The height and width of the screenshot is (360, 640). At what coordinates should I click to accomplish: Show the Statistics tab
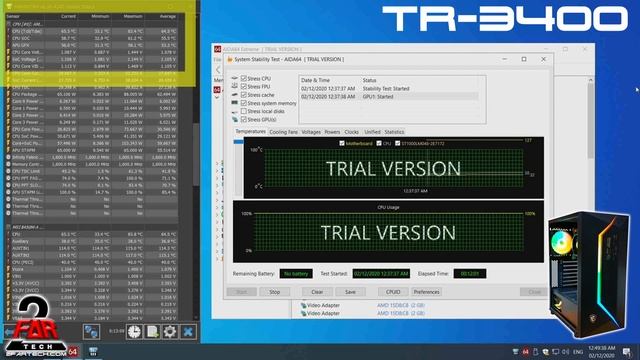[x=394, y=132]
